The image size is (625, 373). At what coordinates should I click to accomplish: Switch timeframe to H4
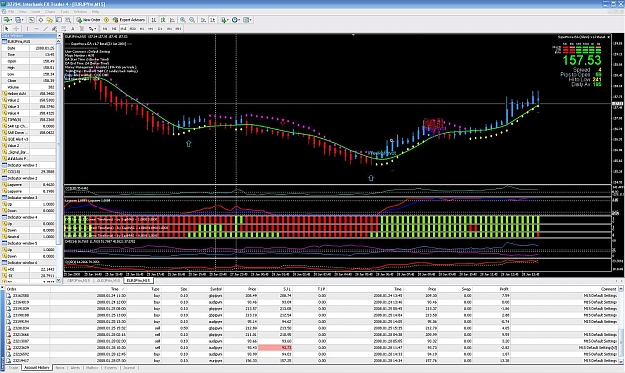151,29
